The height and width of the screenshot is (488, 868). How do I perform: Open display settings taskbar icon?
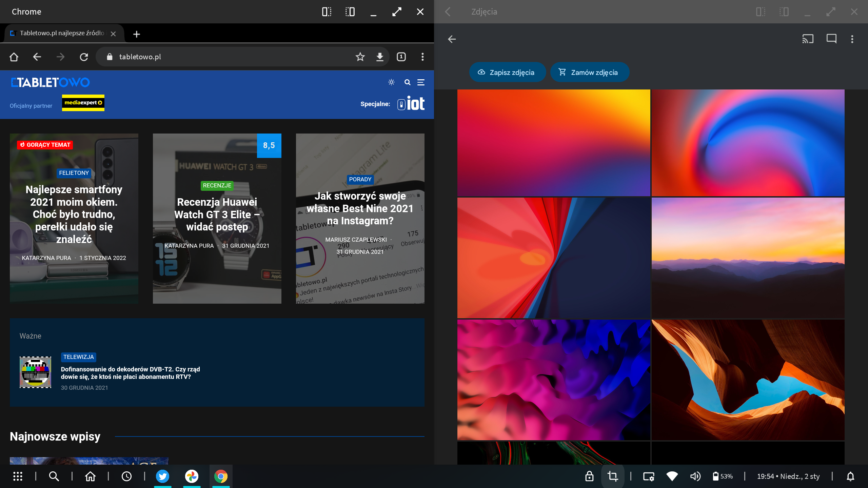[x=649, y=476]
